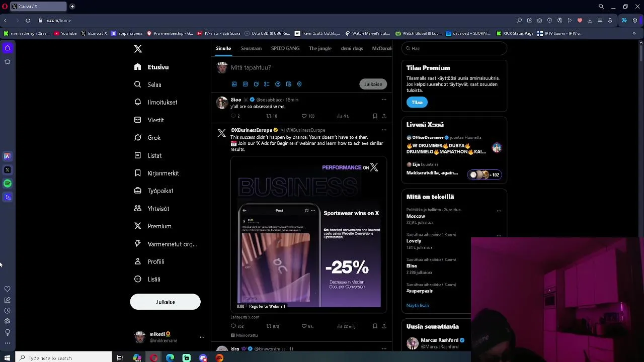Image resolution: width=644 pixels, height=362 pixels.
Task: Repost the XBusinessEurope post with 973 reposts
Action: pos(272,326)
